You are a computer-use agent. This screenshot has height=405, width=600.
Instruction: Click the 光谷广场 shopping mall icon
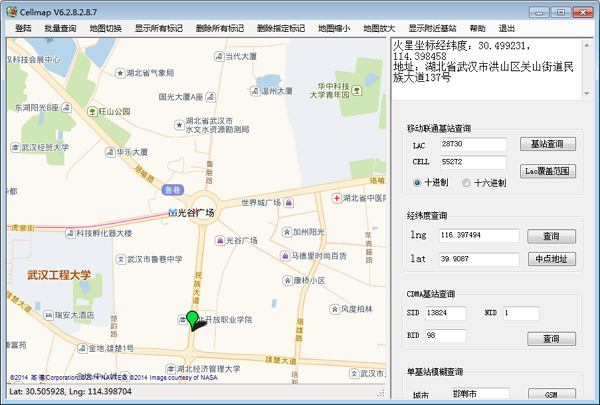220,240
